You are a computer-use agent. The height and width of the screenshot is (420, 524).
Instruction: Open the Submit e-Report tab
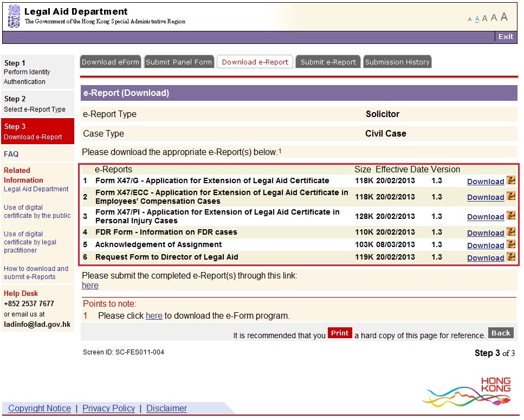(328, 62)
